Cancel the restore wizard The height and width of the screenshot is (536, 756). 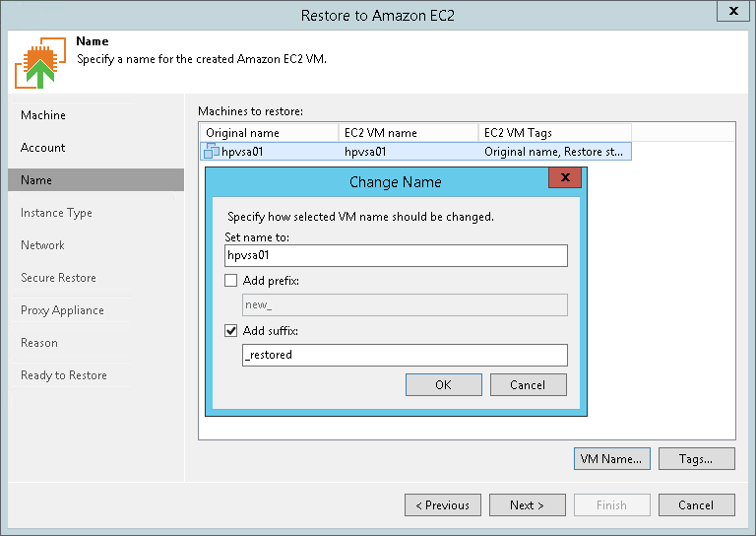tap(696, 505)
